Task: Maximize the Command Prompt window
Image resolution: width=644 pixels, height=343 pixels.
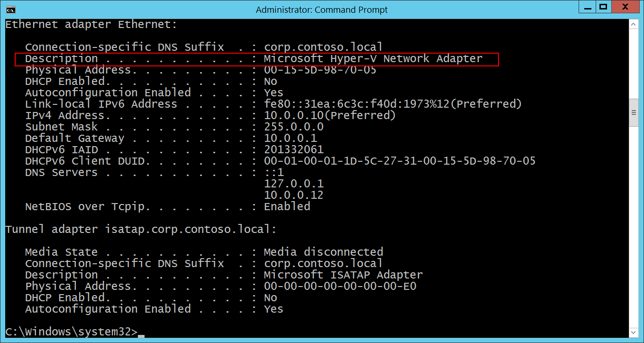Action: pos(603,8)
